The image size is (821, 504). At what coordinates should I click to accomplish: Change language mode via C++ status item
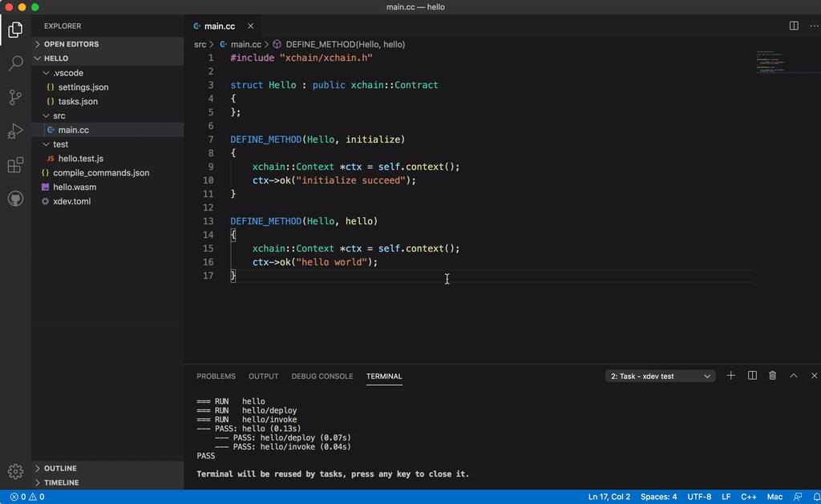click(748, 497)
